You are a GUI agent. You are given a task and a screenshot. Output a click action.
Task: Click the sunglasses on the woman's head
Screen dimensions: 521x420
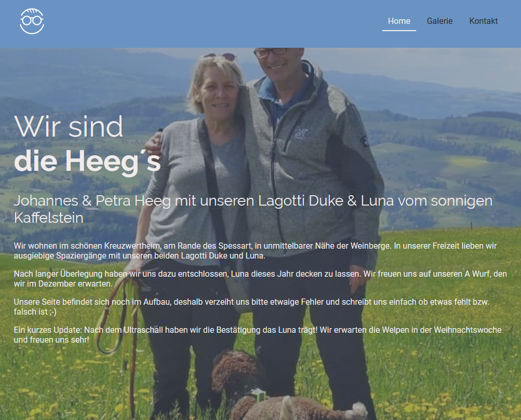click(220, 56)
